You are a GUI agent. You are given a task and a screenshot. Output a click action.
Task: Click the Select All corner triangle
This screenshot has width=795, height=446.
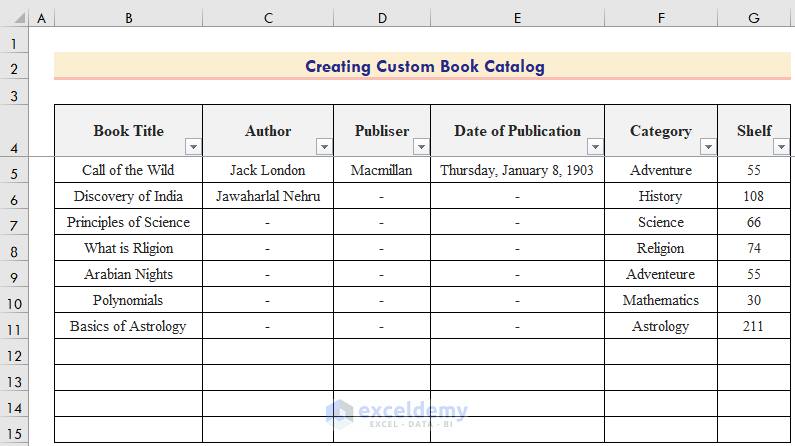tap(14, 19)
